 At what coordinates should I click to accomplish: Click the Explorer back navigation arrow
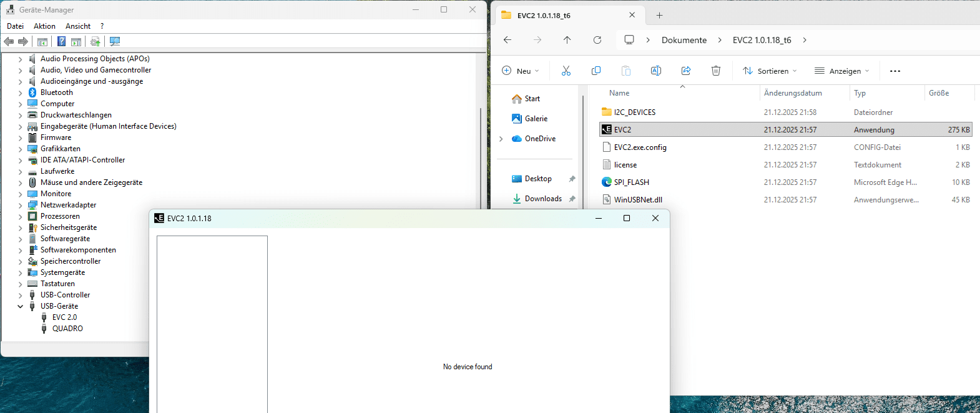(x=507, y=40)
